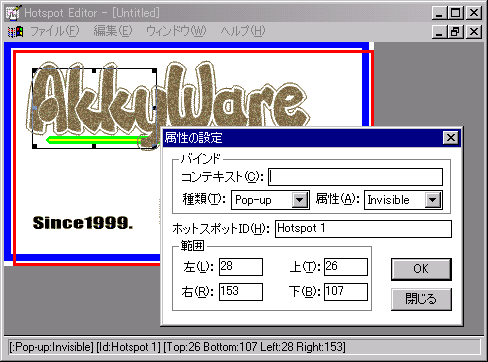Viewport: 488px width, 362px height.
Task: Click the Pop-up type combo box
Action: (270, 200)
